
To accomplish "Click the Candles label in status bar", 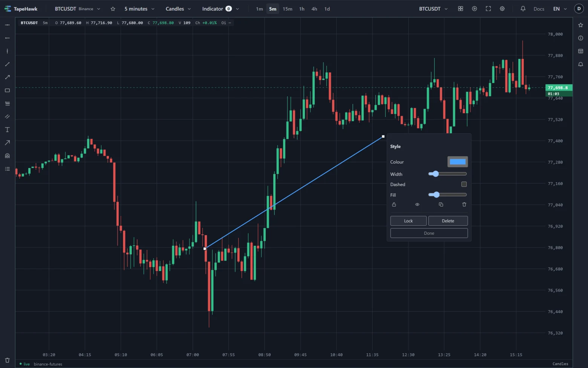I will [x=560, y=364].
